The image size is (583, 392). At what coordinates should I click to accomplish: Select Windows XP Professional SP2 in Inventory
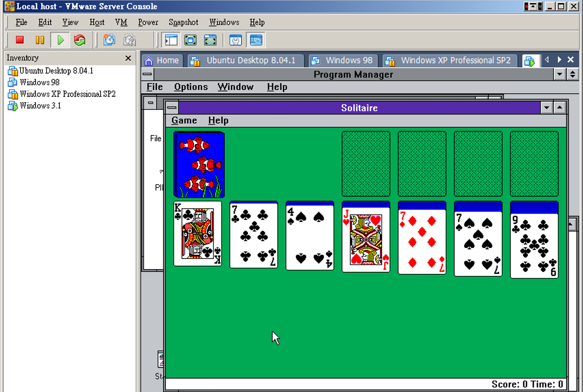click(x=61, y=94)
